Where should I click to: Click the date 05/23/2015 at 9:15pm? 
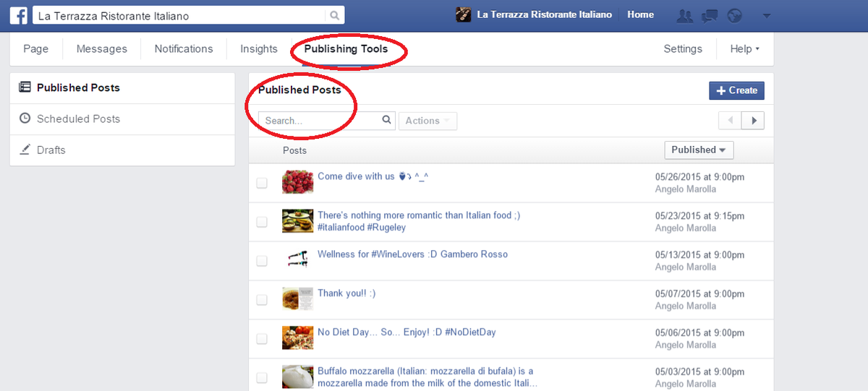point(699,216)
